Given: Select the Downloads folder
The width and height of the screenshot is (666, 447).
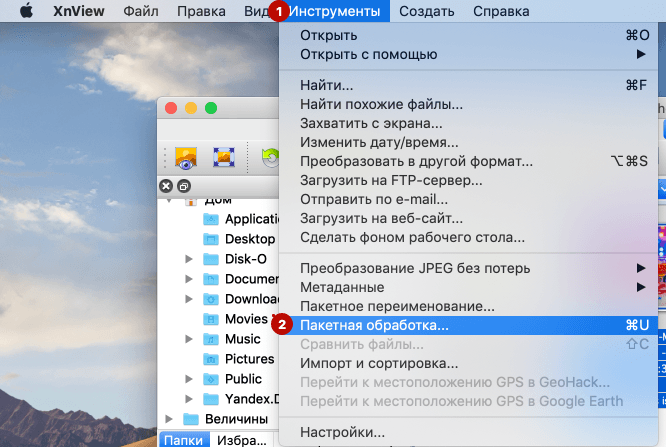Looking at the screenshot, I should pos(252,299).
